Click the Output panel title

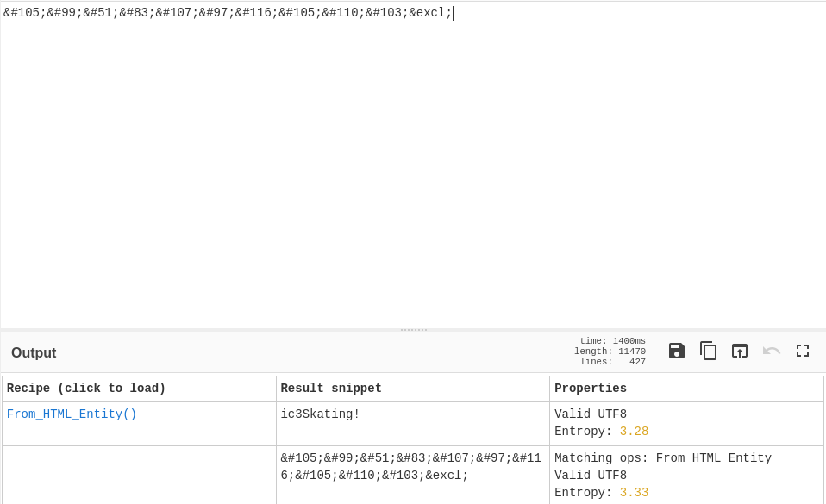click(x=34, y=353)
